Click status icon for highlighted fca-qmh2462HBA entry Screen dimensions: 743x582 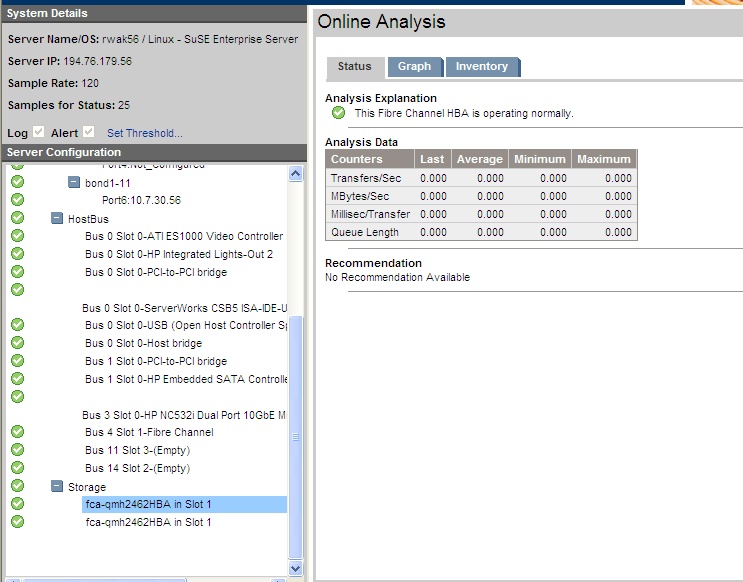click(17, 504)
